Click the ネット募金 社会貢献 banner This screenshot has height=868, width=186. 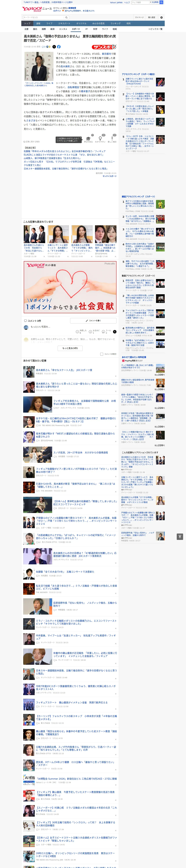tap(70, 287)
